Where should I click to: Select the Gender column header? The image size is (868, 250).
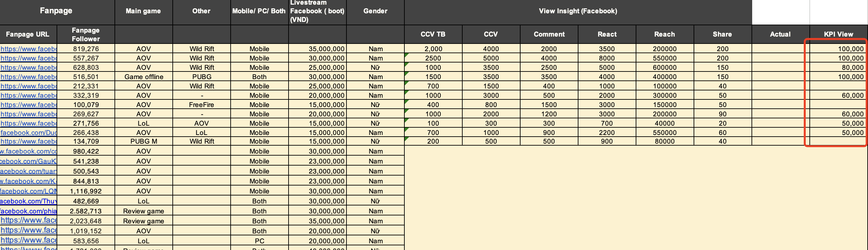pos(375,11)
